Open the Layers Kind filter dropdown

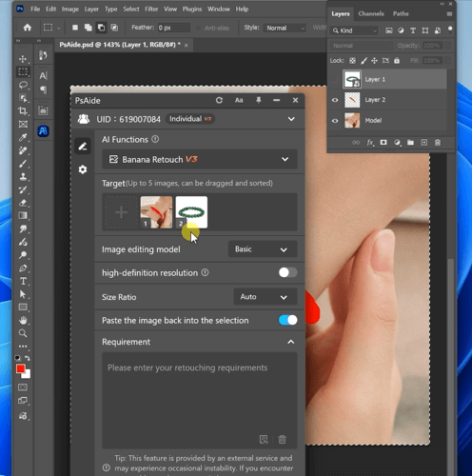point(354,30)
